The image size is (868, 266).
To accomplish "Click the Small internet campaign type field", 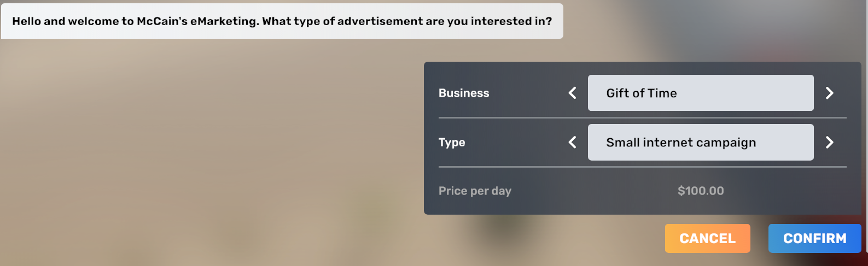I will [x=700, y=143].
